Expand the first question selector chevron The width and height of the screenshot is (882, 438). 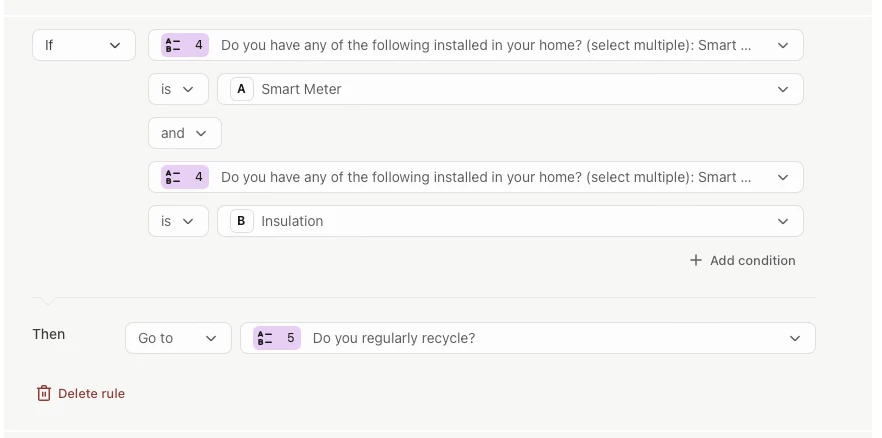click(x=782, y=45)
